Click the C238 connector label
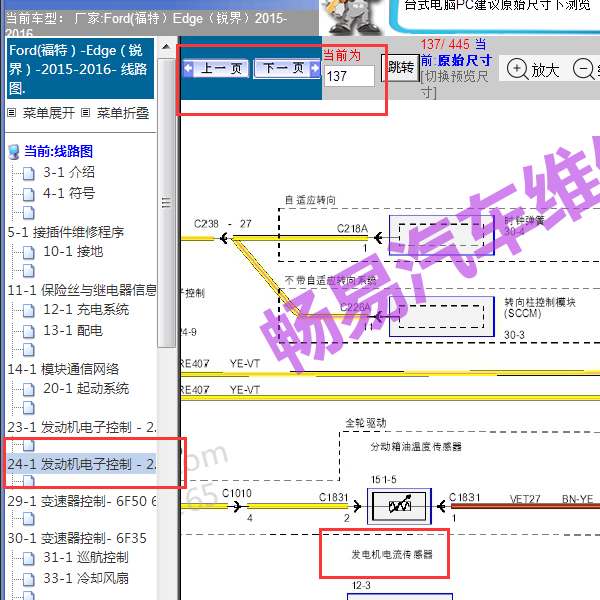The width and height of the screenshot is (600, 600). pyautogui.click(x=206, y=223)
